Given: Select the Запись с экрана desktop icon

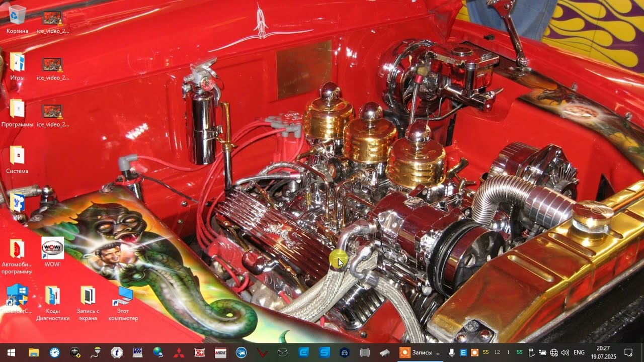Looking at the screenshot, I should pos(88,303).
